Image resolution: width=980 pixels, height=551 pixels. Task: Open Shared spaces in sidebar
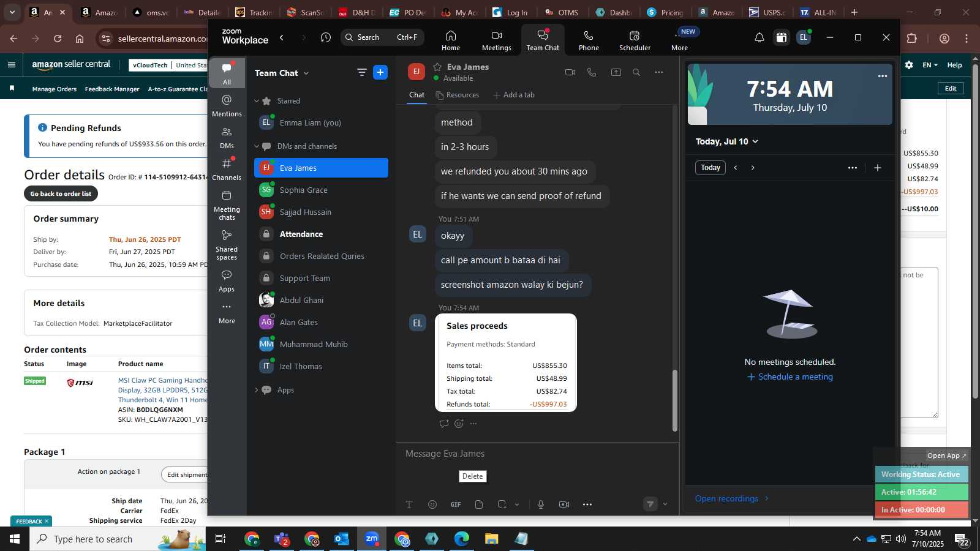point(227,245)
